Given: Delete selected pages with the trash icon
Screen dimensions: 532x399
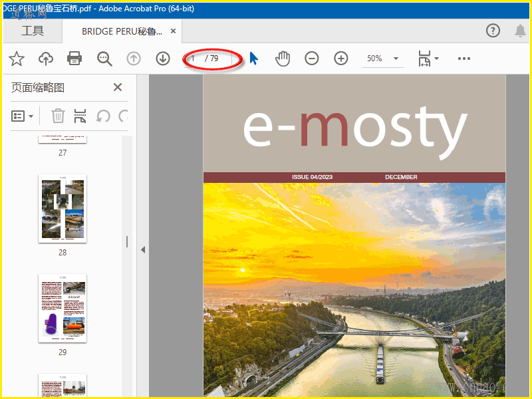Looking at the screenshot, I should (58, 116).
